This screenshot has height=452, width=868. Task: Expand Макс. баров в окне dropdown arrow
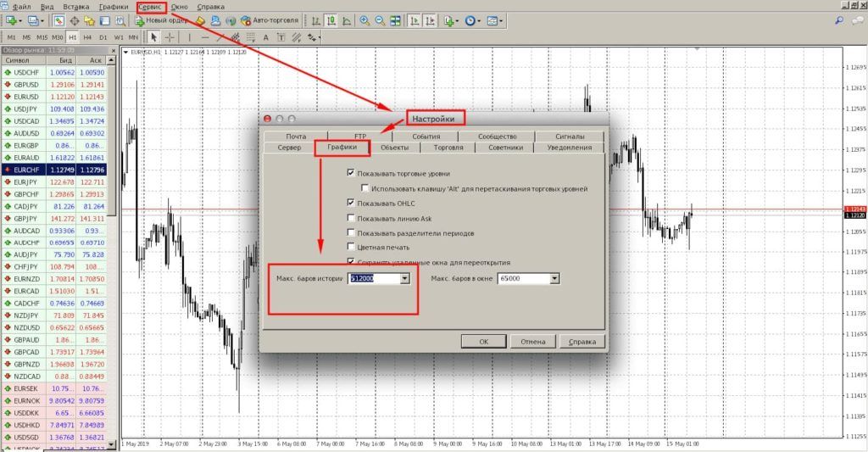click(554, 278)
